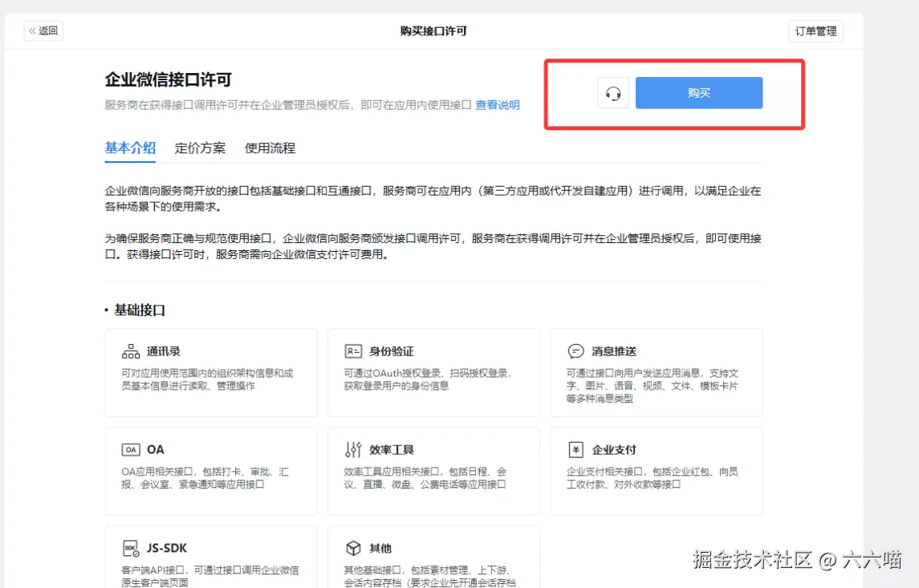Click 企业支付 description mentioning 企业红包
This screenshot has height=588, width=919.
tap(652, 478)
